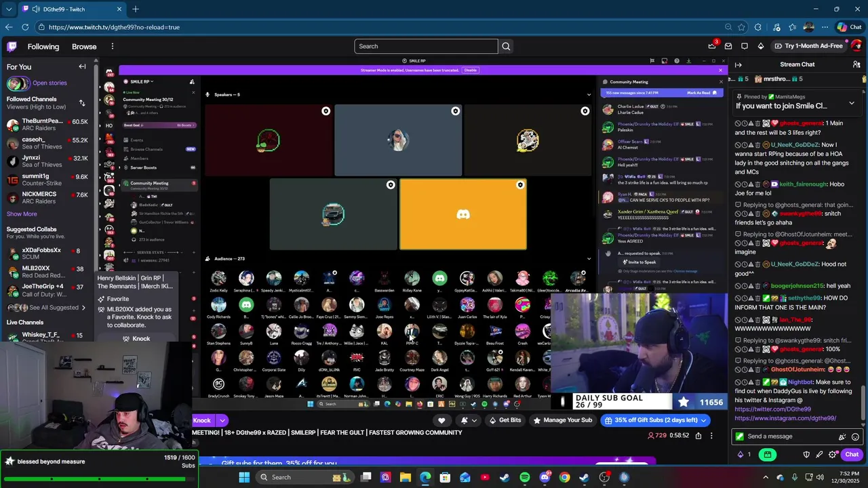Open the Prime loot crown icon
The height and width of the screenshot is (488, 868).
click(711, 46)
